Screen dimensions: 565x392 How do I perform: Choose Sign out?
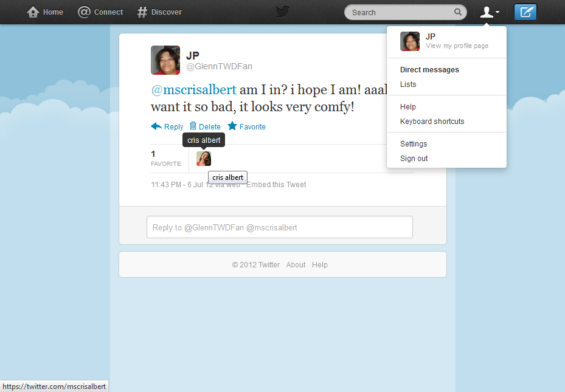coord(414,159)
